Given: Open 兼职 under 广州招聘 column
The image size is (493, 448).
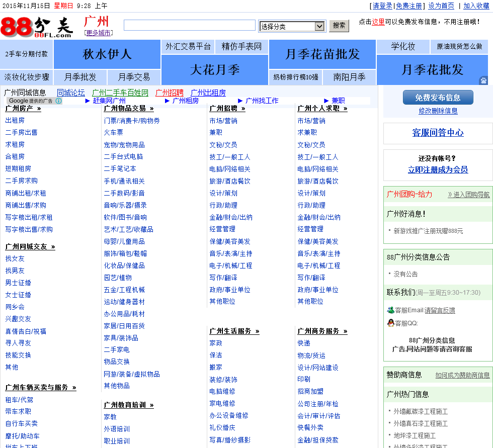Looking at the screenshot, I should tap(216, 132).
